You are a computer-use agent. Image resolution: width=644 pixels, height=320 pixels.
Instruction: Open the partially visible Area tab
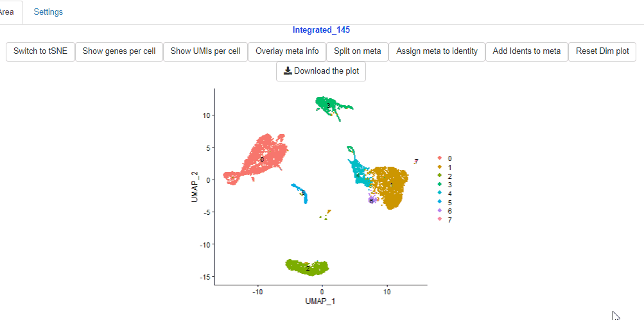(8, 12)
